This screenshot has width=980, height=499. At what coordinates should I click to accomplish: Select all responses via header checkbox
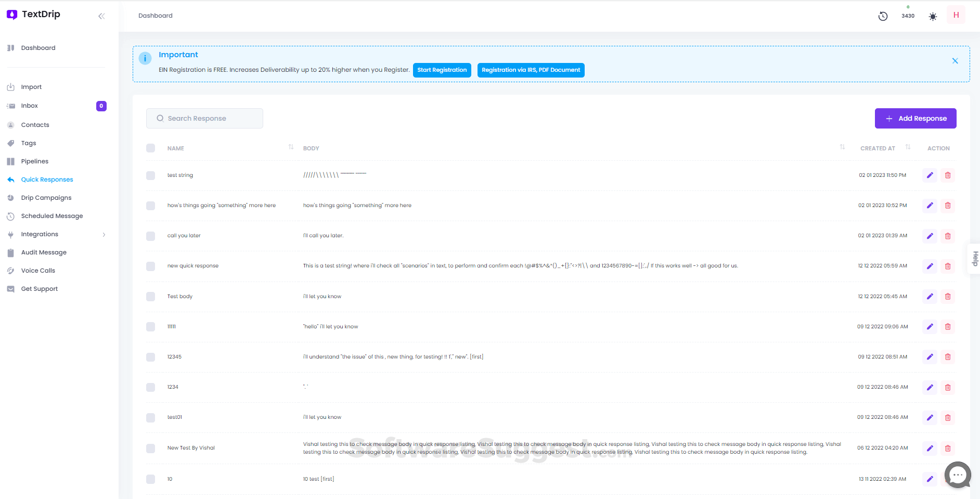[x=150, y=148]
